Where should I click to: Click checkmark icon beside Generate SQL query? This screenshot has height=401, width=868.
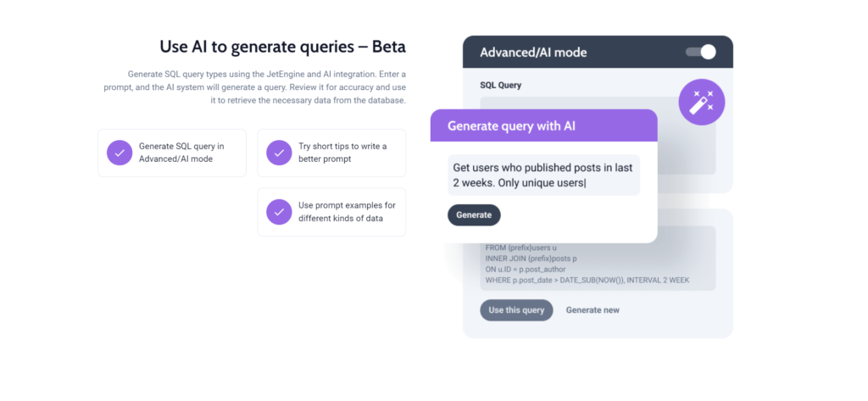click(x=120, y=153)
